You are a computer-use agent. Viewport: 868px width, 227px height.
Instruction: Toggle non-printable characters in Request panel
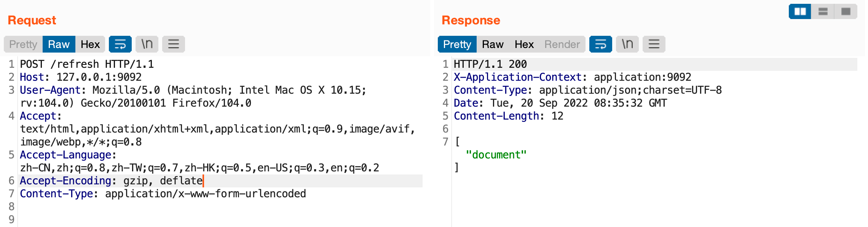(147, 44)
